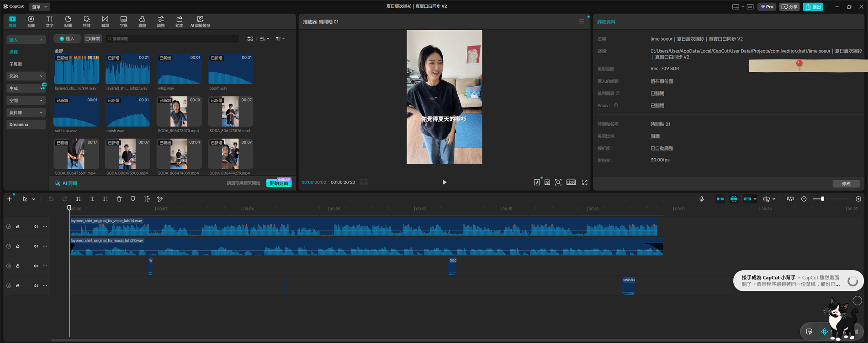Select the 濾鏡 filters icon
The width and height of the screenshot is (868, 343).
click(x=142, y=21)
